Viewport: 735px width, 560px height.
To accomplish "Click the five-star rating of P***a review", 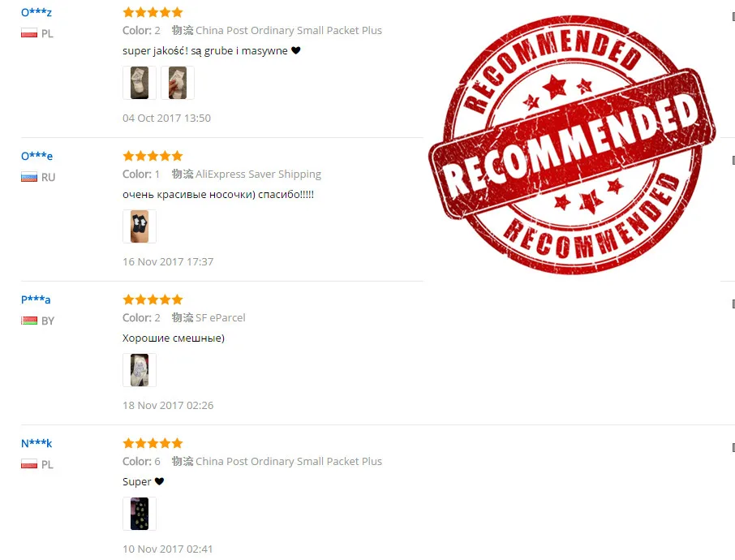I will pos(153,299).
